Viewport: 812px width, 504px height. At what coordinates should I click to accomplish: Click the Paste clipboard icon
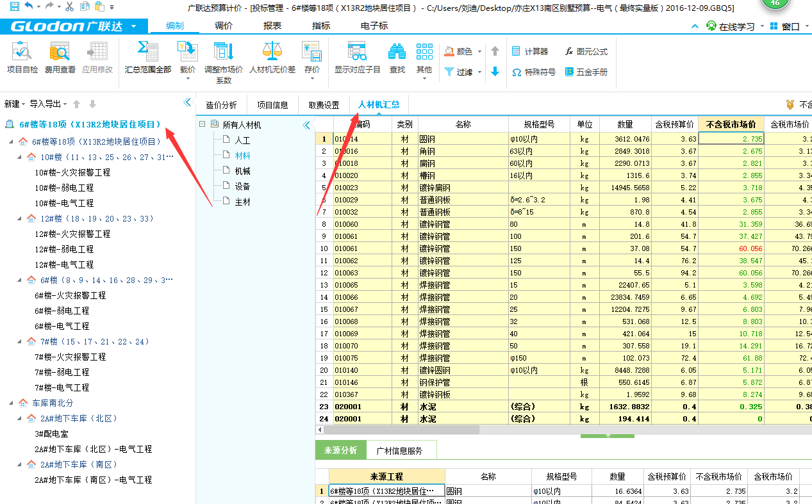tap(99, 6)
